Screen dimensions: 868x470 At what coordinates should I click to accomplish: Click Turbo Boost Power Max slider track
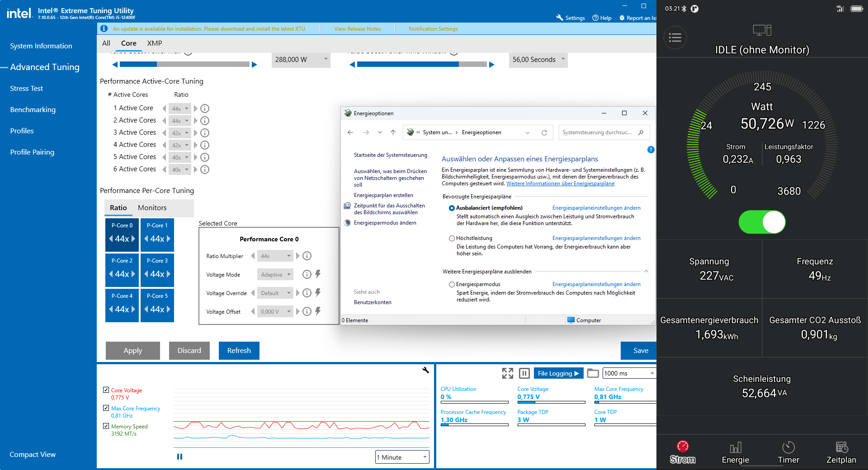tap(184, 65)
